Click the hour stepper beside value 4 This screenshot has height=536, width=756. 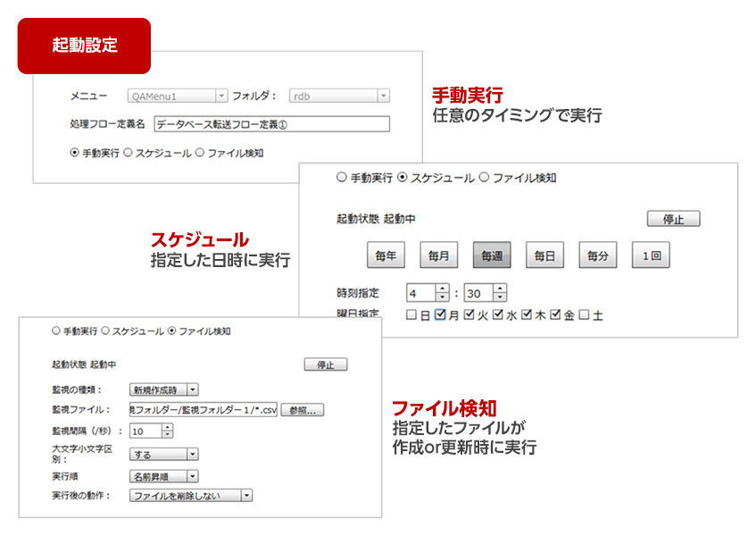pyautogui.click(x=442, y=293)
